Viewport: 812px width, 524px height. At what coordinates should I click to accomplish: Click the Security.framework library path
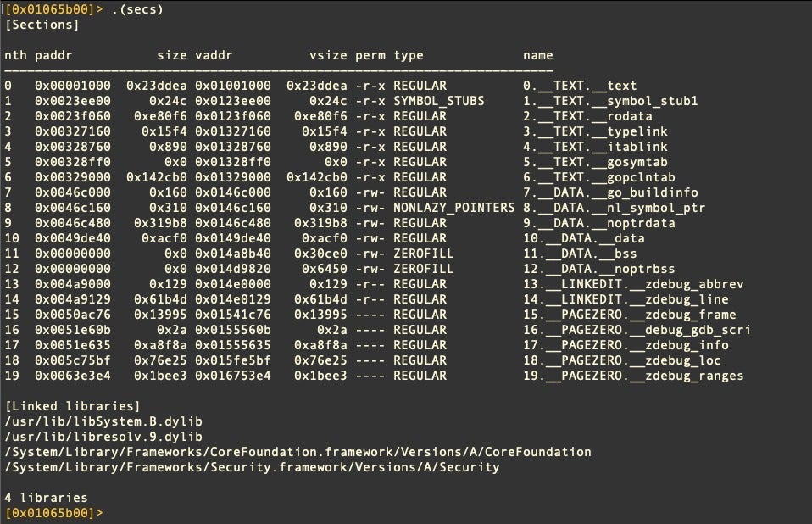[x=252, y=467]
